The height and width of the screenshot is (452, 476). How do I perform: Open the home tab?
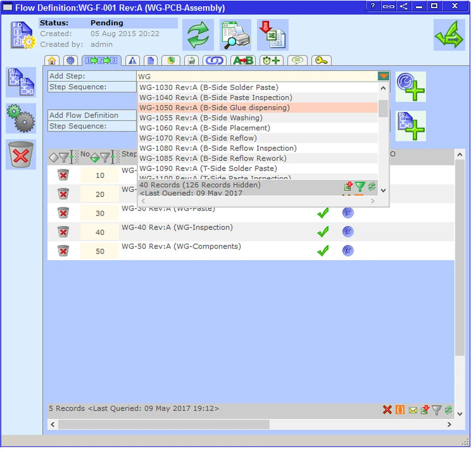click(52, 61)
